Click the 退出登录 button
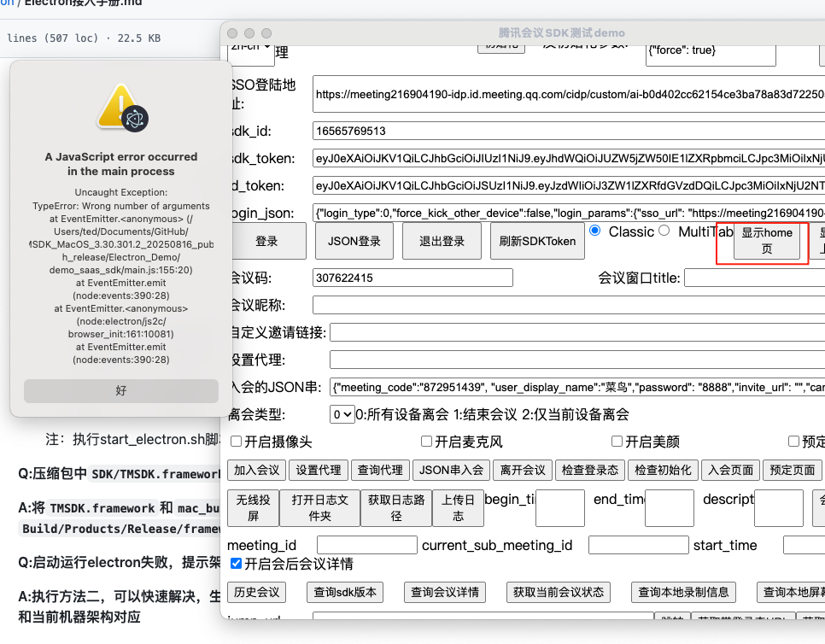825x644 pixels. pos(442,241)
